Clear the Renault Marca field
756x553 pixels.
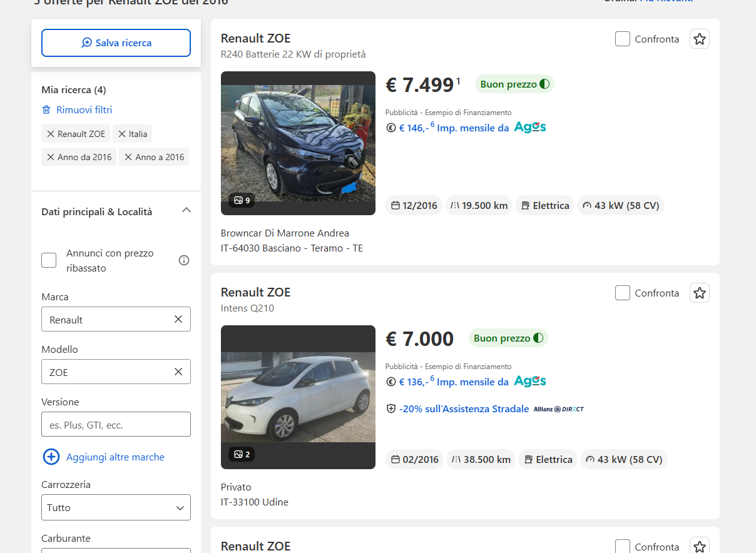point(178,319)
